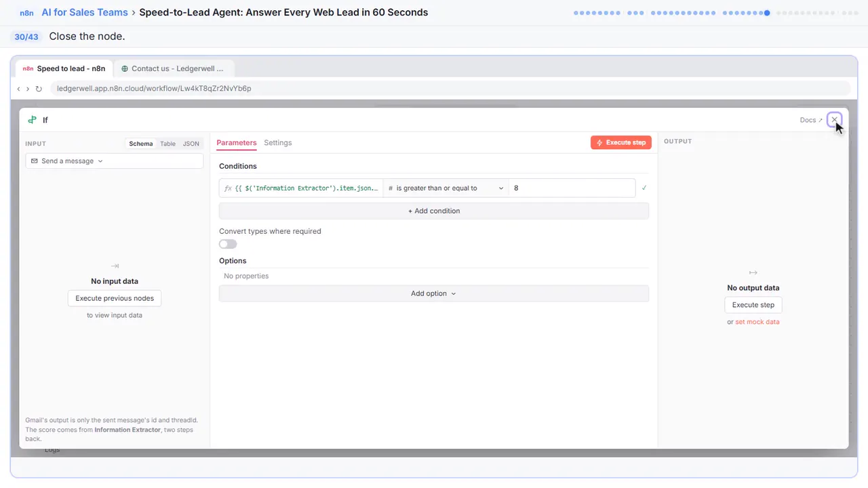
Task: Switch to Contact us - Ledgerwell browser tab
Action: tap(174, 68)
